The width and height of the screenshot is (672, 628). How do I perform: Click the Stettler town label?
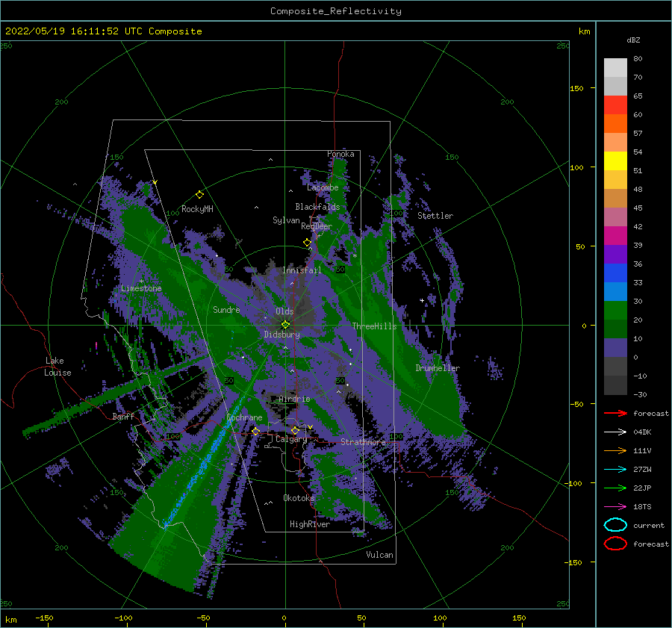tap(435, 216)
